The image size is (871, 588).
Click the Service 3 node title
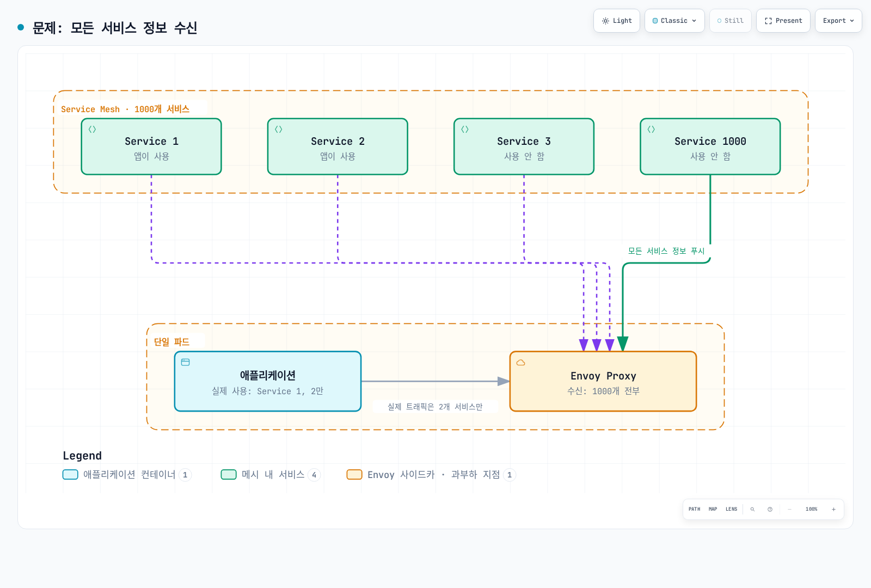[524, 142]
